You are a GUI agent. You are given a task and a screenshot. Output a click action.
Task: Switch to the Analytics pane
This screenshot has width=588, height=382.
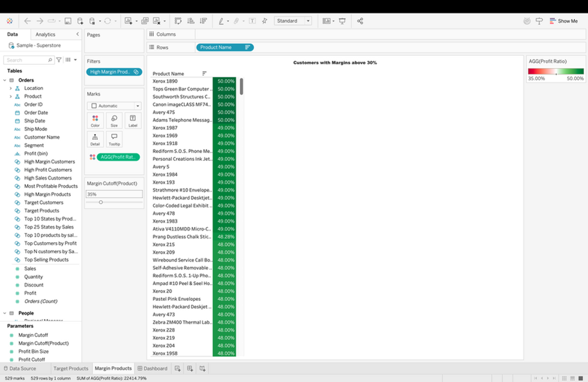click(x=46, y=34)
